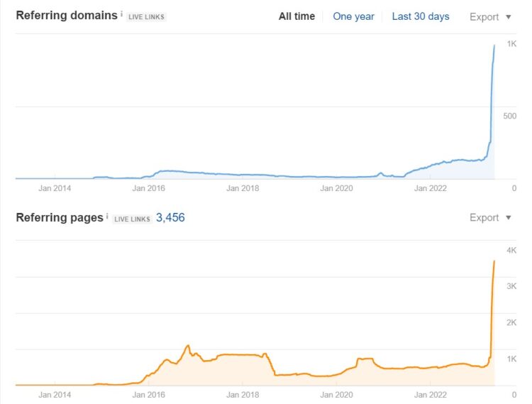Click 500 axis label on domains chart
The height and width of the screenshot is (404, 532).
point(509,116)
